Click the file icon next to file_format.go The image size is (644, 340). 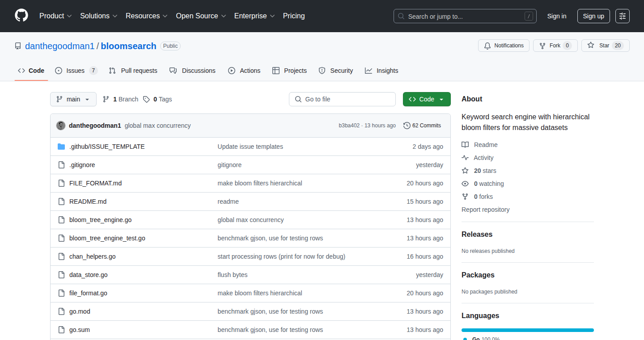click(x=61, y=293)
